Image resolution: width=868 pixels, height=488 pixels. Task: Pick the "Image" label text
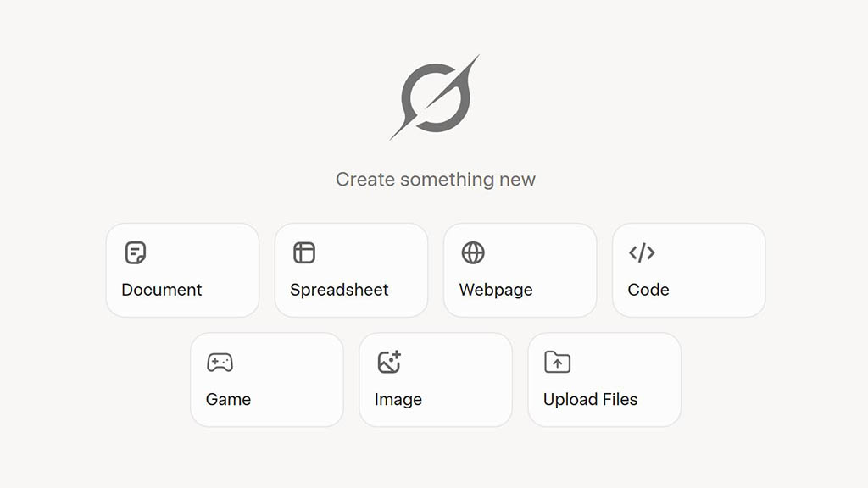398,400
